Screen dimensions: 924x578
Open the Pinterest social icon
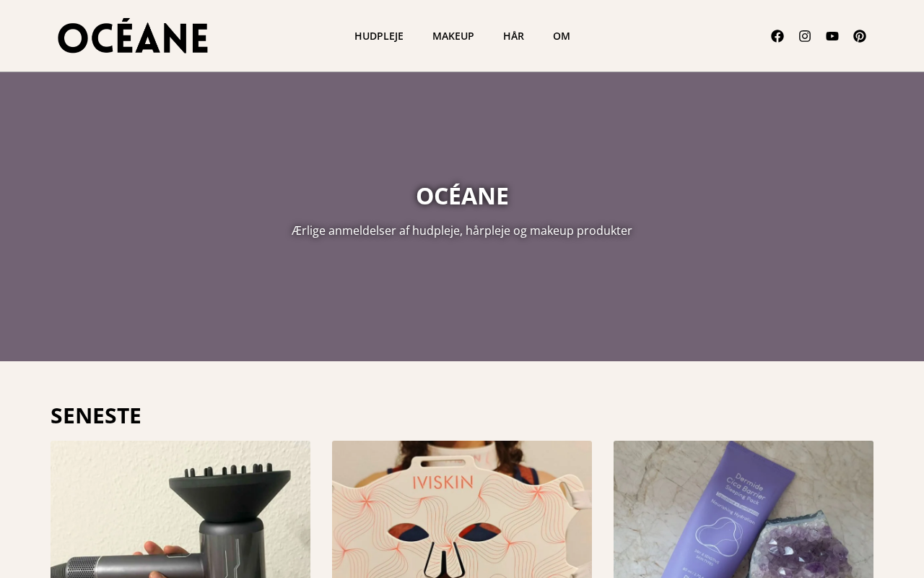click(860, 36)
